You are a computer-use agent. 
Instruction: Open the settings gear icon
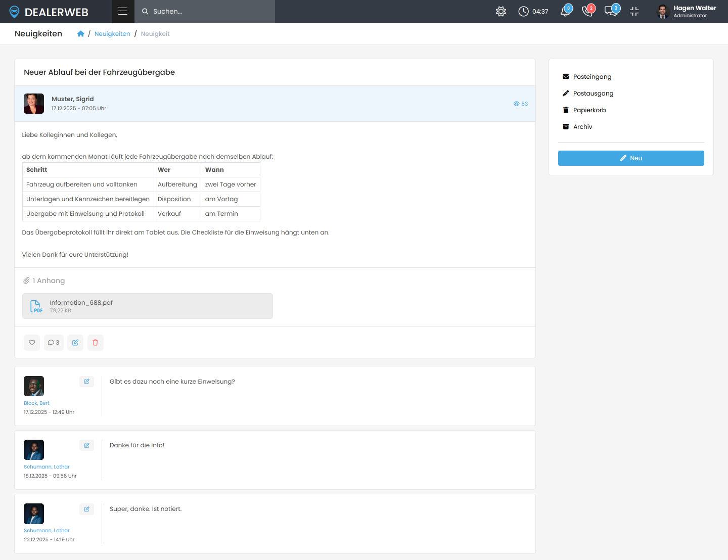(501, 11)
